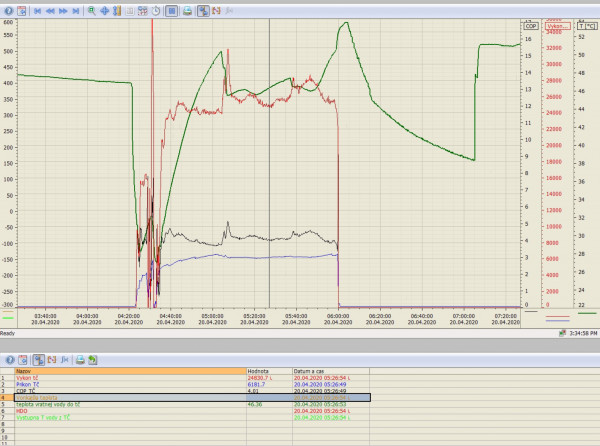Click the stopwatch time selection icon
600x446 pixels.
[x=156, y=11]
